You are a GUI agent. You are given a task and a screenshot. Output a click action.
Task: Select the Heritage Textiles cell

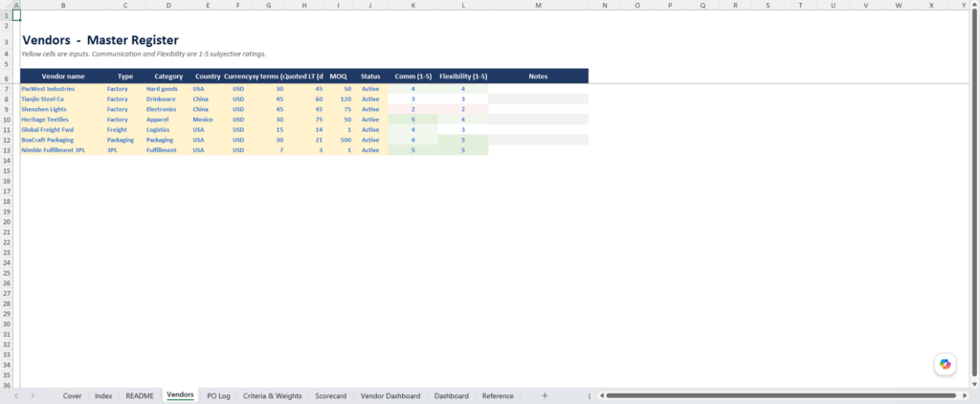coord(63,120)
